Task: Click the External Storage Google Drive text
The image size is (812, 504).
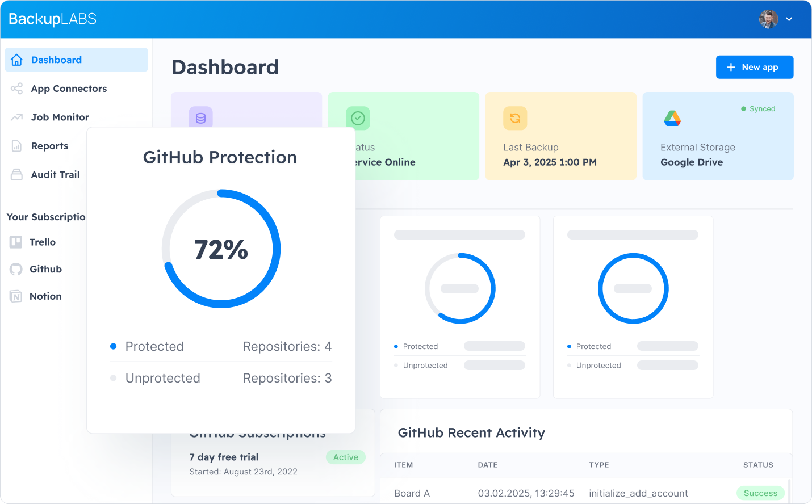Action: [x=692, y=162]
